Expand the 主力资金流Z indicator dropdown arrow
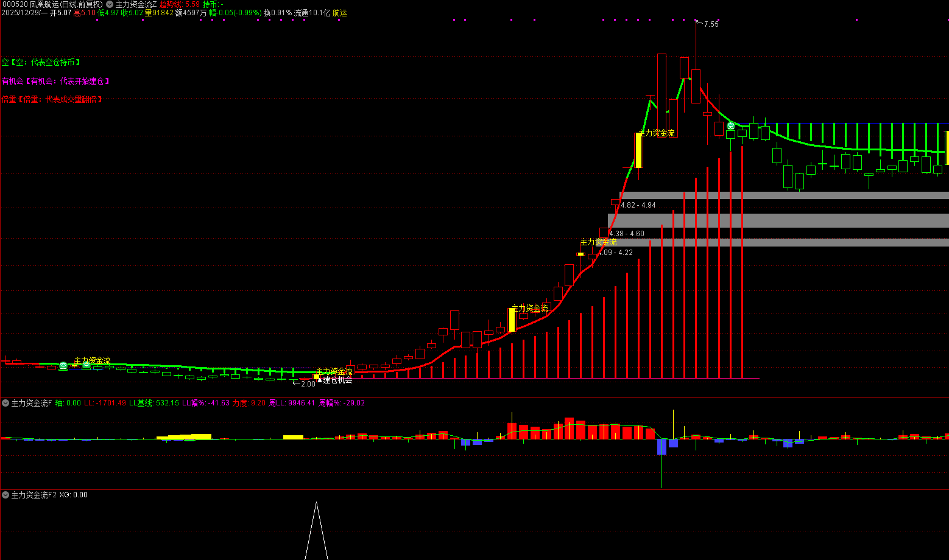Viewport: 949px width, 560px height. (x=110, y=4)
